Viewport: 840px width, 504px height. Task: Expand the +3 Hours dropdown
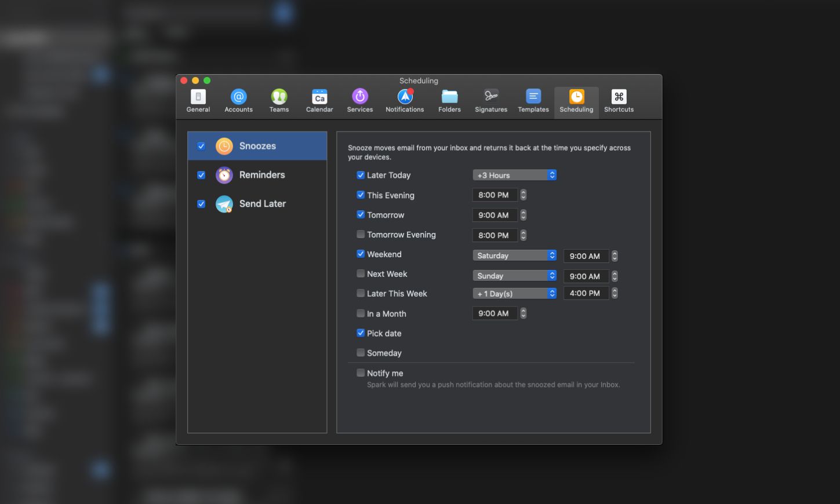pyautogui.click(x=514, y=175)
